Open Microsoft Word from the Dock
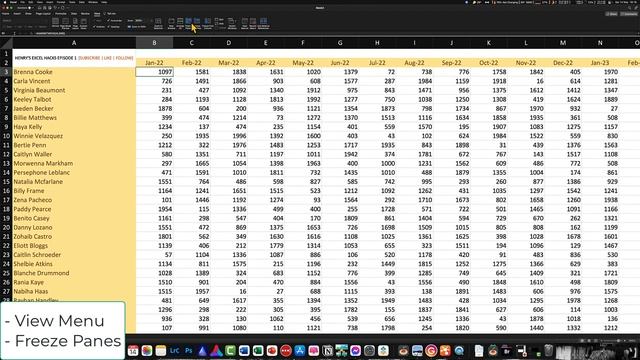Viewport: 640px width, 360px height. click(x=244, y=351)
